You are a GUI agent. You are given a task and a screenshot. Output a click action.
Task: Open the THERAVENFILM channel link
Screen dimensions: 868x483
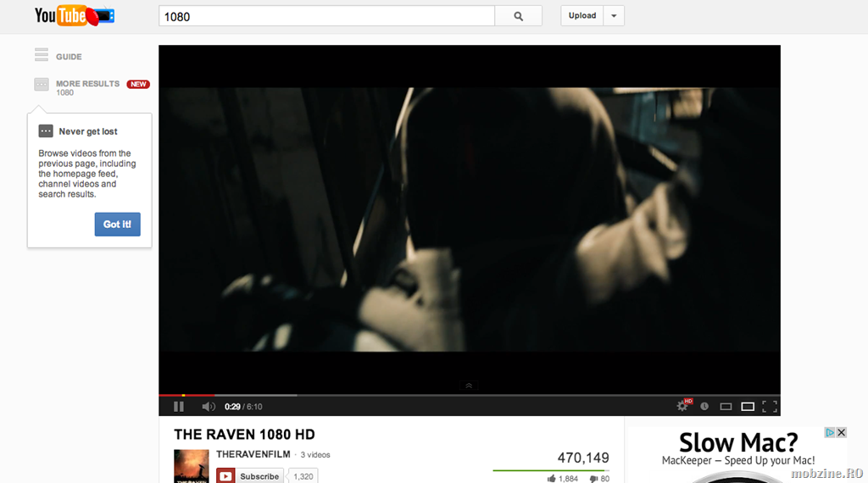tap(253, 454)
